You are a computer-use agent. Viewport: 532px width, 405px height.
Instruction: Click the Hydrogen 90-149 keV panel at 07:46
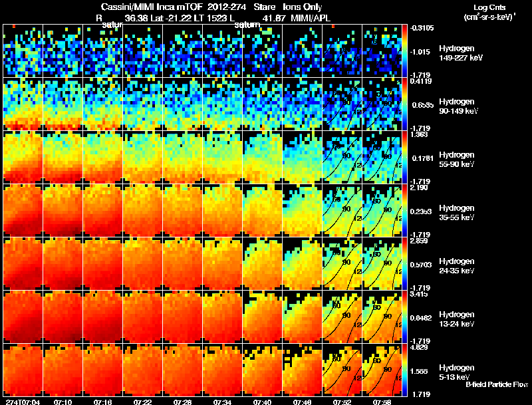coord(302,104)
